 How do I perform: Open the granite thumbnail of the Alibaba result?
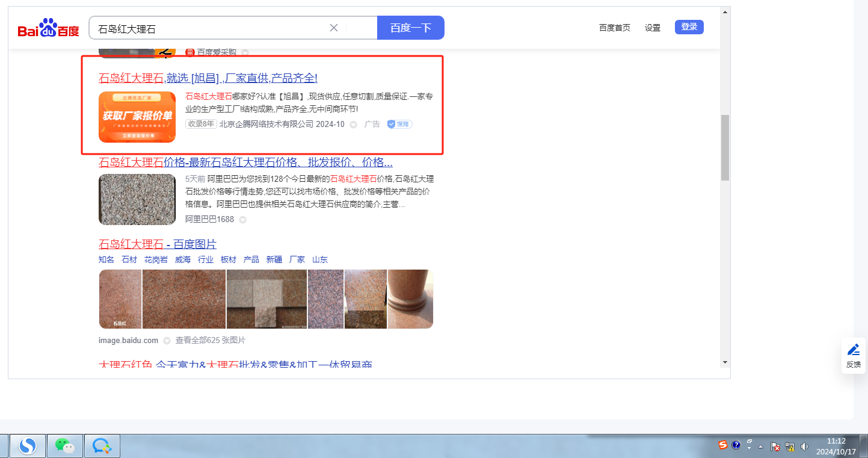click(137, 199)
